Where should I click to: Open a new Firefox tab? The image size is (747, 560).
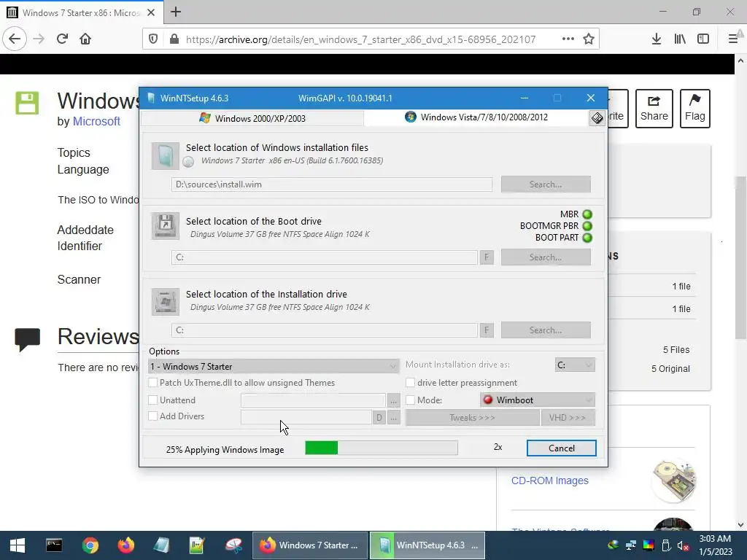pyautogui.click(x=176, y=12)
